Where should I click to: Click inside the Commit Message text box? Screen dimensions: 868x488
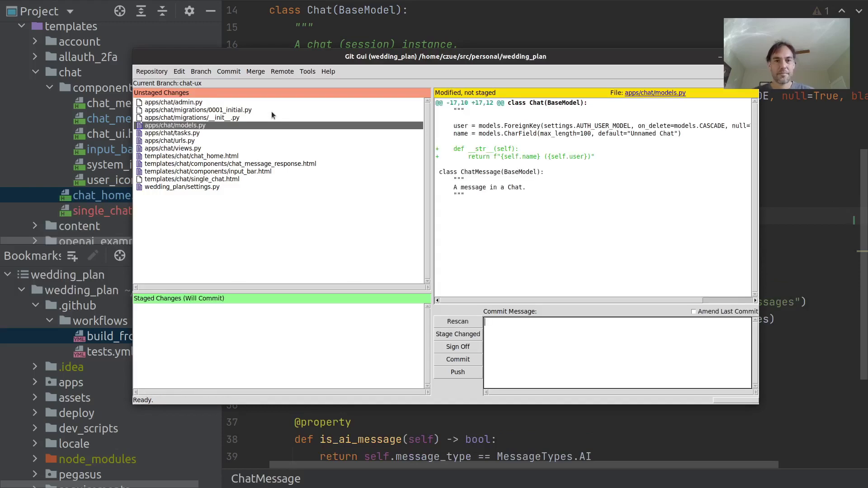coord(617,352)
